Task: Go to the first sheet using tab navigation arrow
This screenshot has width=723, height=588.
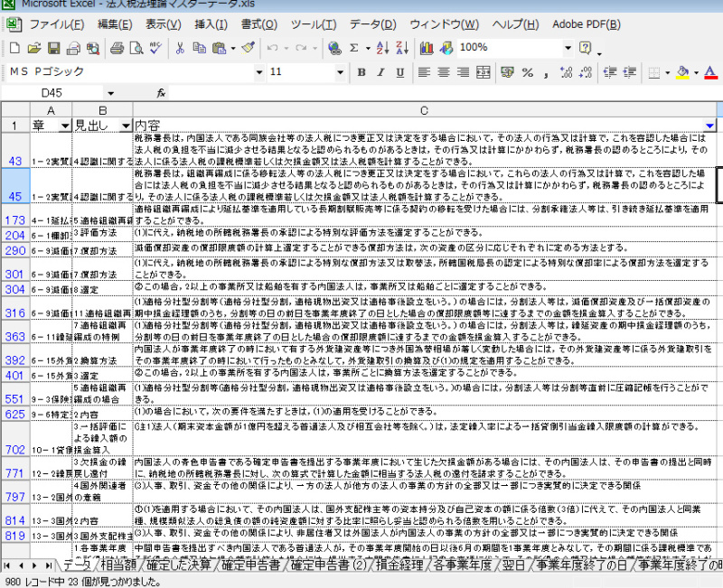Action: click(7, 565)
